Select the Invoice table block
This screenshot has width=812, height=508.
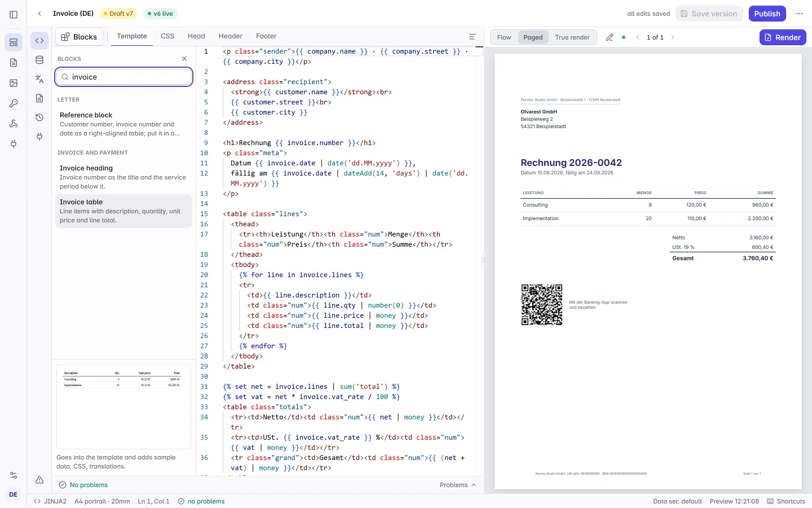(124, 211)
